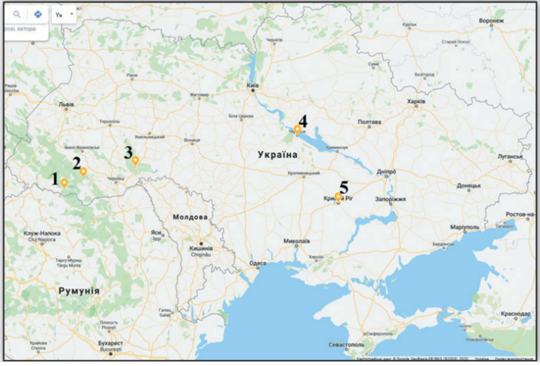Screen dimensions: 540x366
Task: Click the Севастополь city label
Action: [x=346, y=345]
